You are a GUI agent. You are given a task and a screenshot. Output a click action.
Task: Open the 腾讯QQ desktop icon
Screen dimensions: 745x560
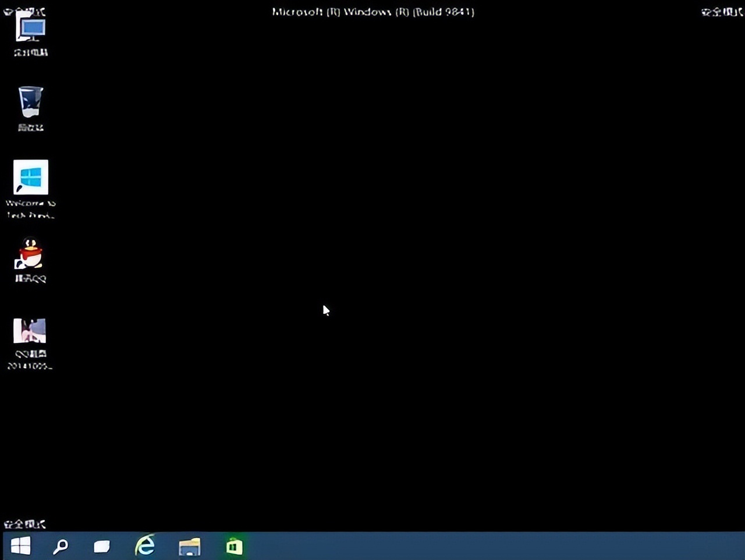pyautogui.click(x=30, y=254)
